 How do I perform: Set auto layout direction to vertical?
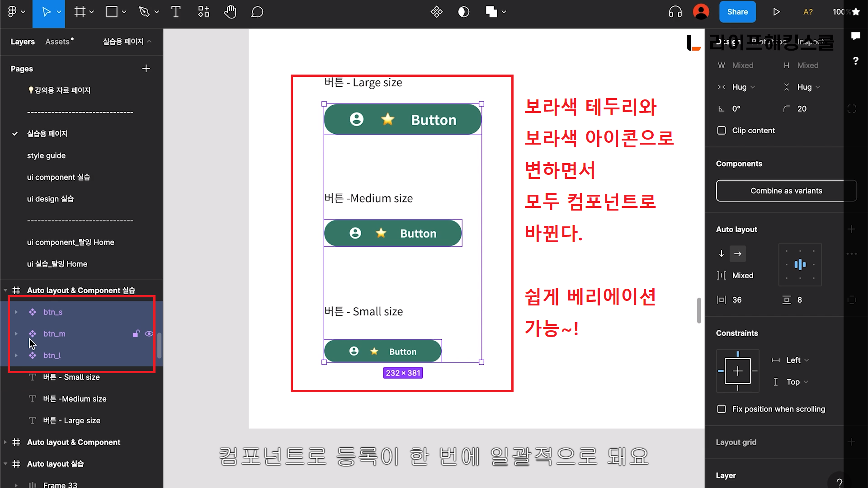click(722, 253)
